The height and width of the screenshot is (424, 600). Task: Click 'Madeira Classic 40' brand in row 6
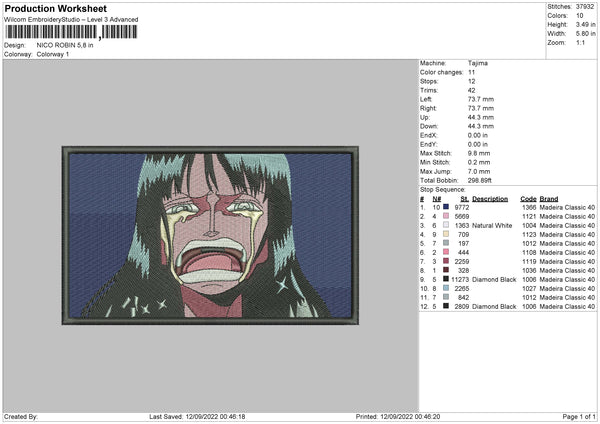coord(567,253)
